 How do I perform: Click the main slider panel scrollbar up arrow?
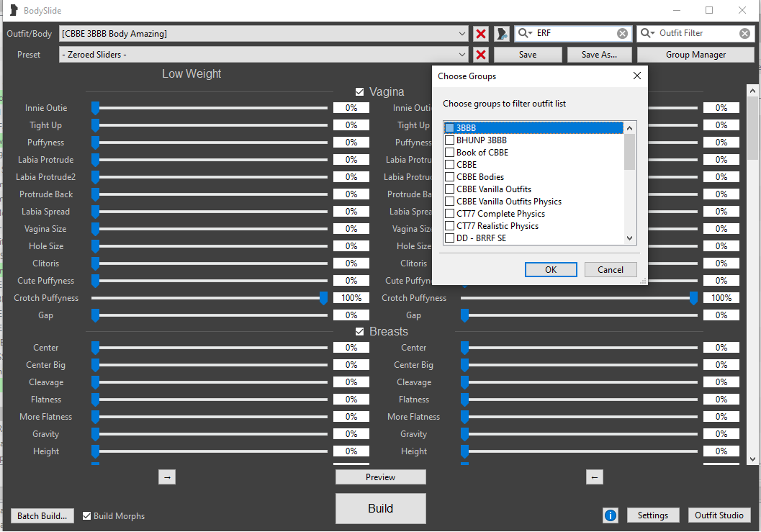[x=752, y=90]
